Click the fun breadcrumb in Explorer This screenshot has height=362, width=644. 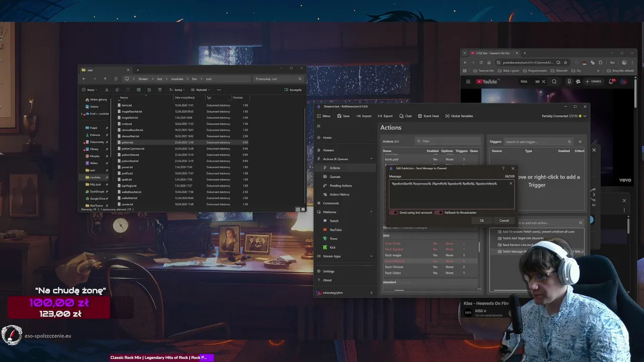[194, 79]
